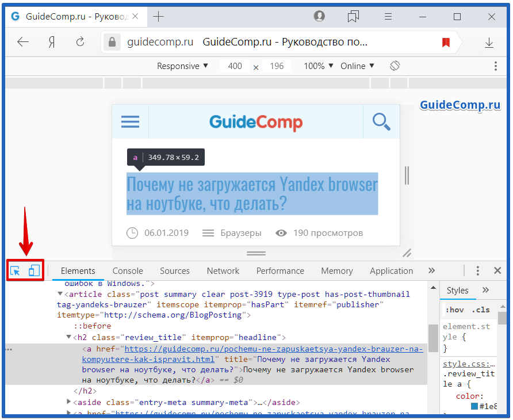
Task: Switch to Elements tab
Action: tap(78, 271)
